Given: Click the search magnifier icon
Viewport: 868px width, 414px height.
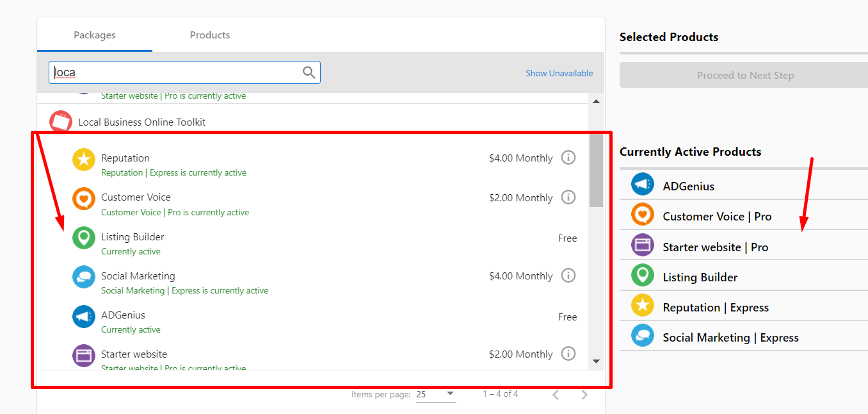Looking at the screenshot, I should click(309, 72).
